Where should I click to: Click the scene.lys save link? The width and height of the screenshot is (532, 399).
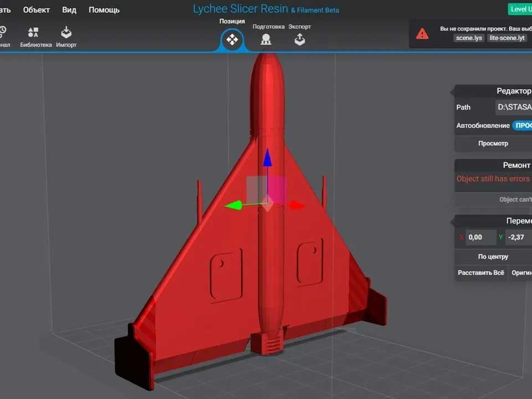pyautogui.click(x=469, y=38)
